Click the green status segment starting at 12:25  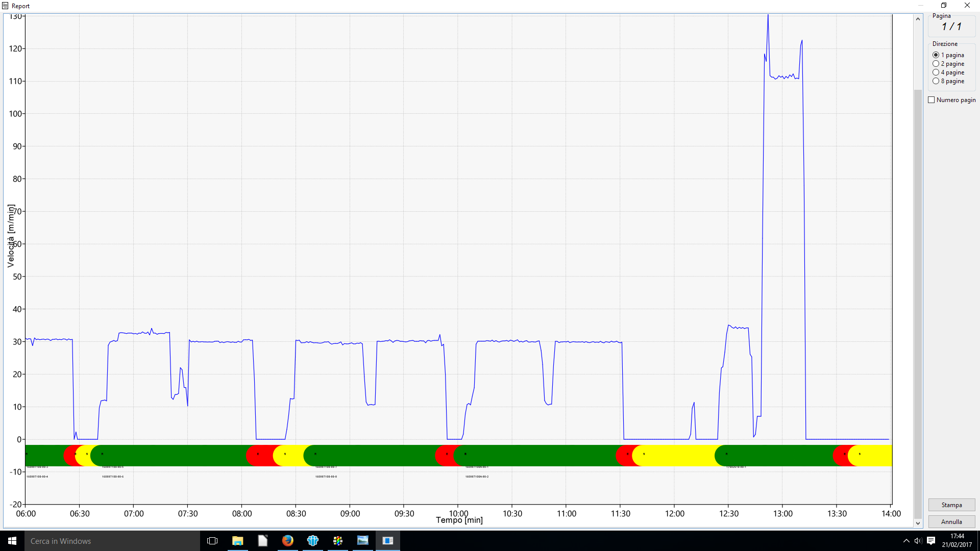click(773, 455)
